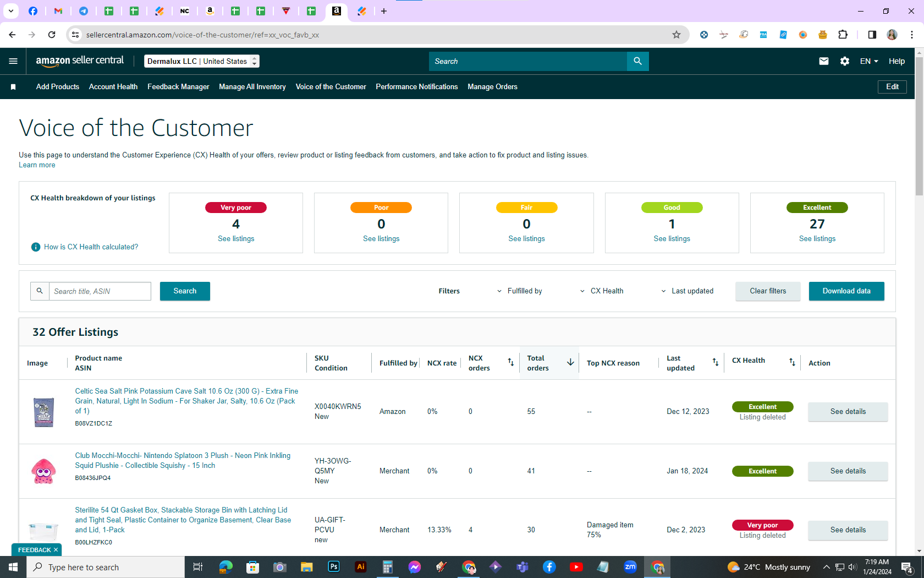Open the browser Extensions puzzle icon
Viewport: 924px width, 578px height.
(843, 35)
